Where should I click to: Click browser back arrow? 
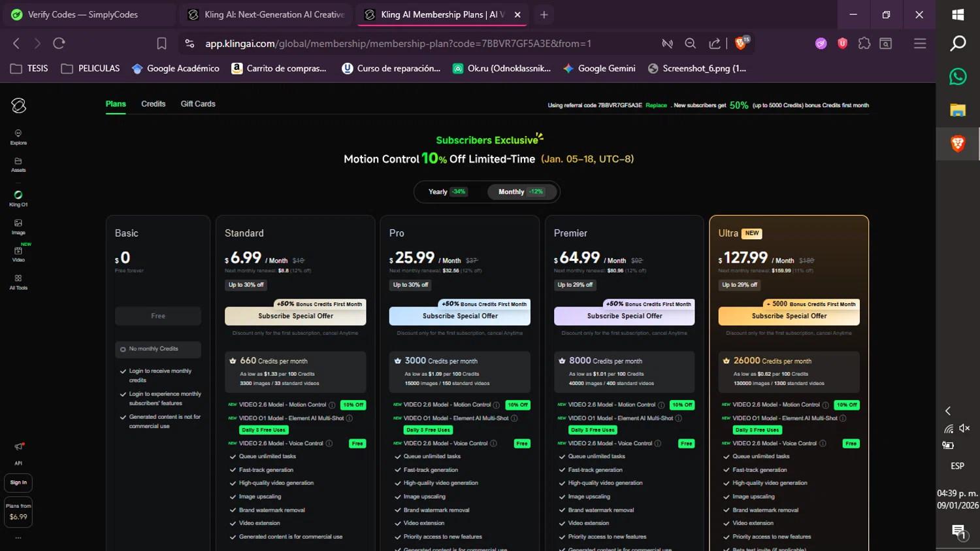(x=16, y=43)
